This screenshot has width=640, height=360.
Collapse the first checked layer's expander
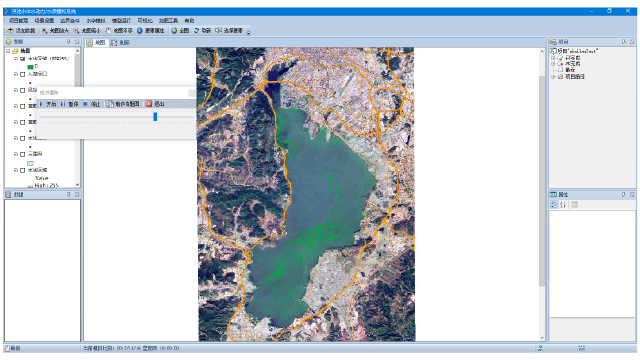(16, 59)
